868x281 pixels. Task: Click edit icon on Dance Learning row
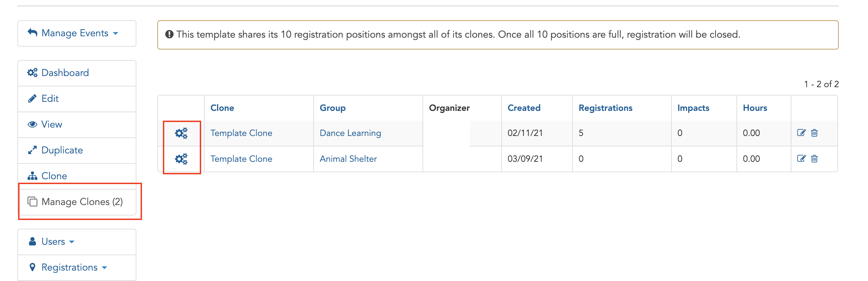tap(801, 133)
